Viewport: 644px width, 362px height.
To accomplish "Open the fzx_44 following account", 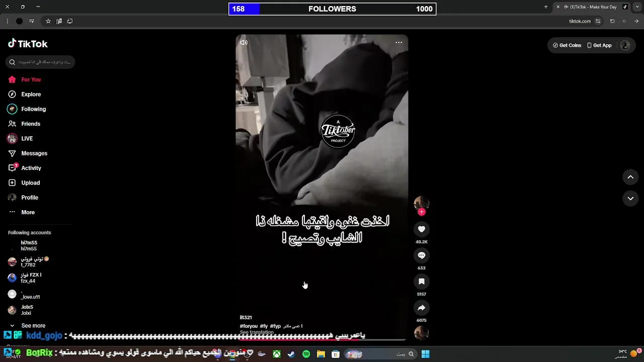I will 24,278.
